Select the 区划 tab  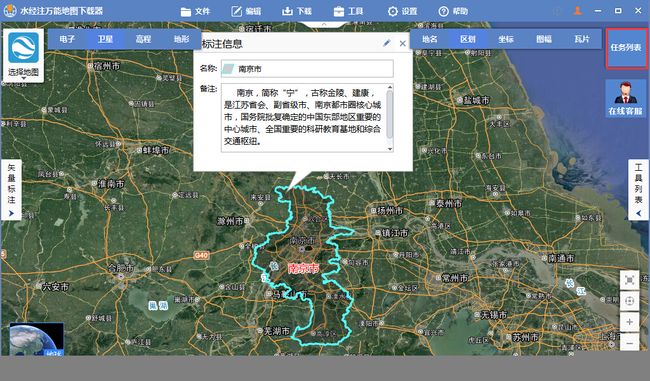[468, 39]
